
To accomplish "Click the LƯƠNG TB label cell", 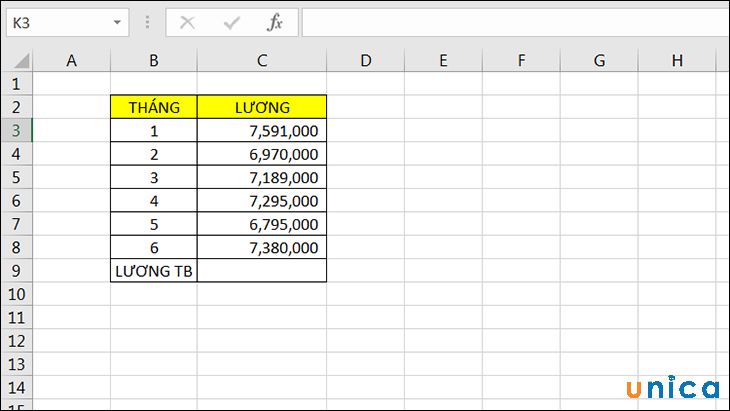I will click(x=154, y=270).
